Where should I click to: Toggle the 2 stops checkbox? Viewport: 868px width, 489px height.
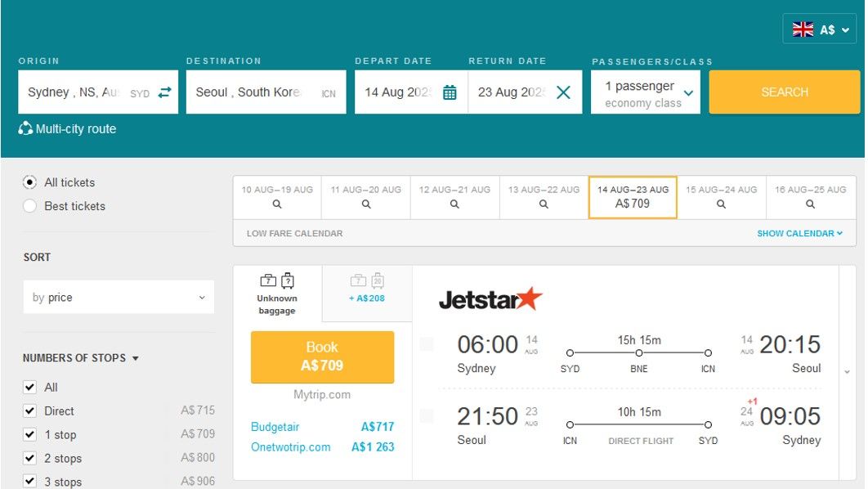pos(30,458)
